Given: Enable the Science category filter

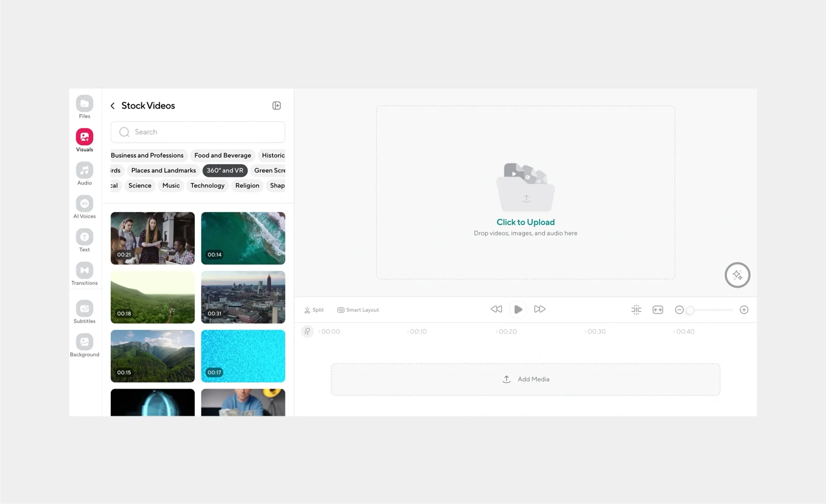Looking at the screenshot, I should click(139, 185).
